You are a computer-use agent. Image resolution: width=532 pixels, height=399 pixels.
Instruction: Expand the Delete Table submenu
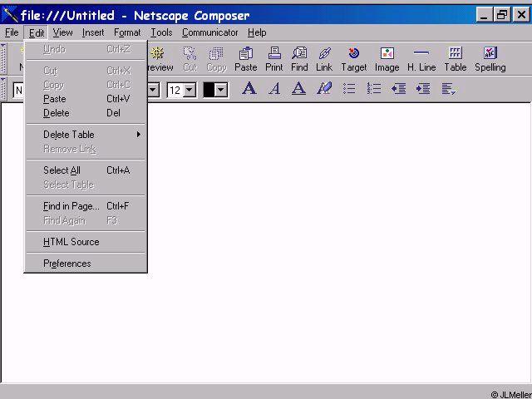(86, 135)
